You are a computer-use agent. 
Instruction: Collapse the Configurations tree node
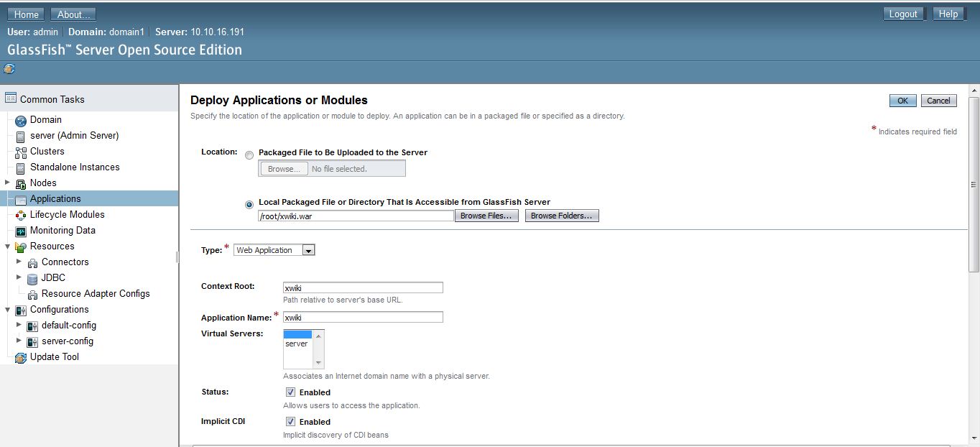(x=7, y=309)
